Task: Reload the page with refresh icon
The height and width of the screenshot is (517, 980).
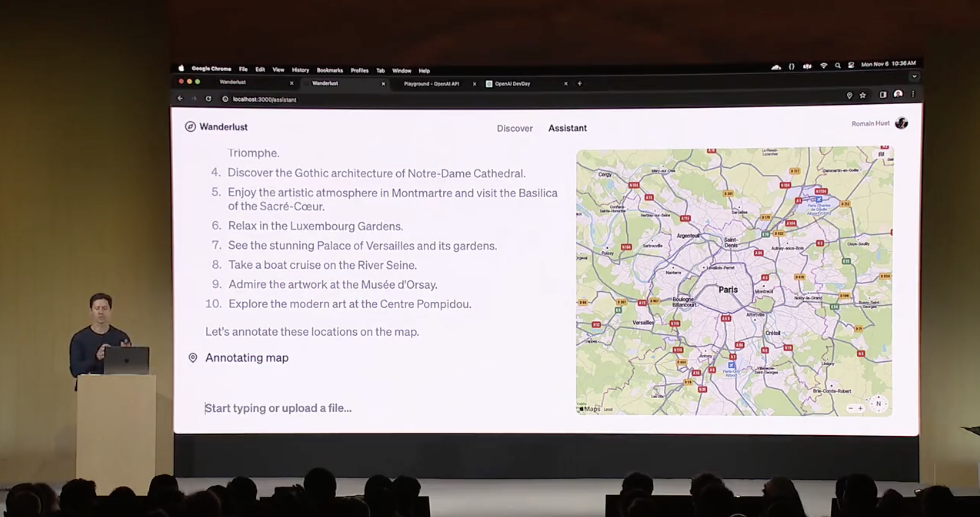Action: click(x=208, y=99)
